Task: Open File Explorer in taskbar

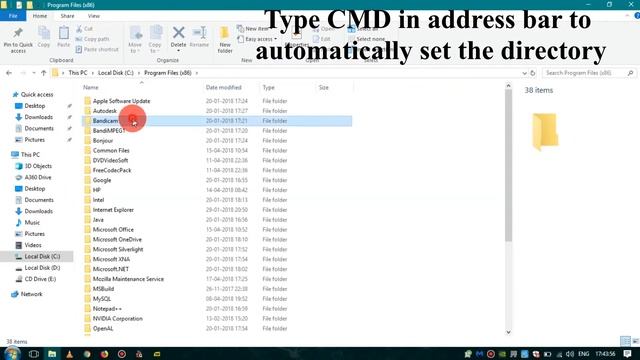Action: (x=52, y=354)
